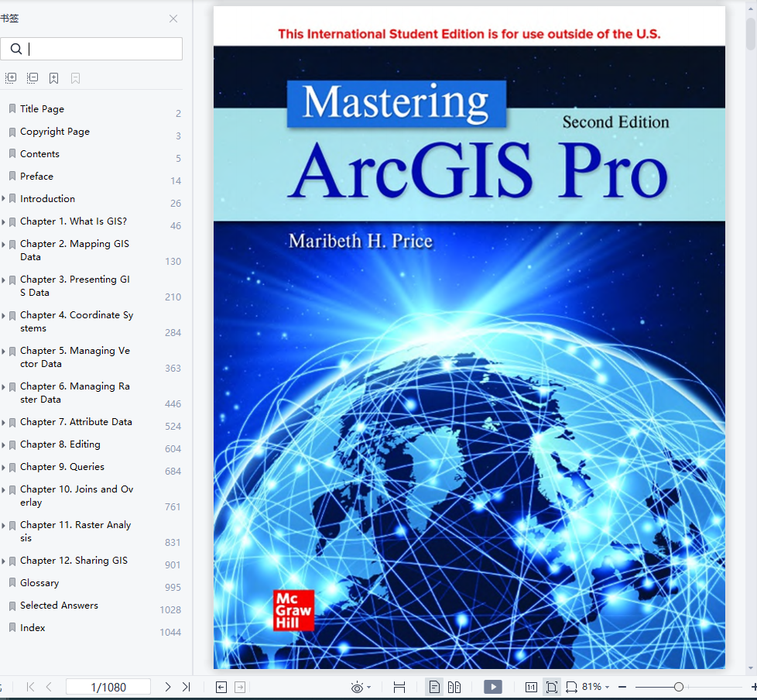Screen dimensions: 757x700
Task: Click the zoom in plus button
Action: pos(754,687)
